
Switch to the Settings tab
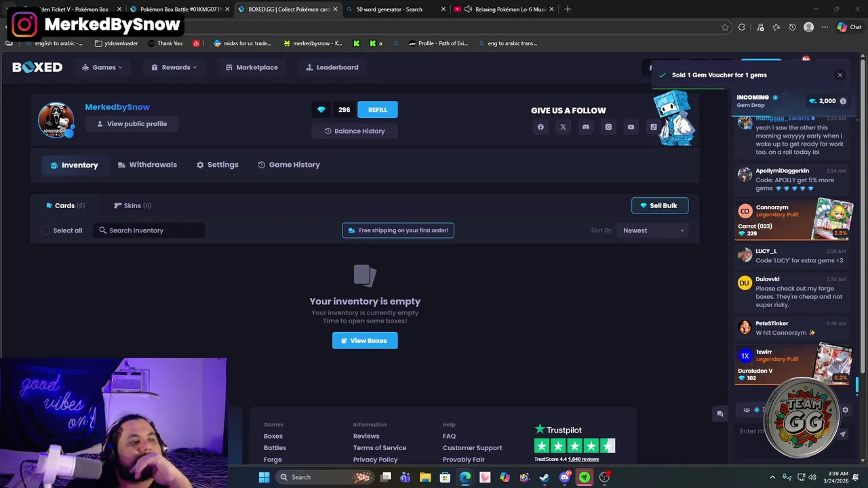218,165
